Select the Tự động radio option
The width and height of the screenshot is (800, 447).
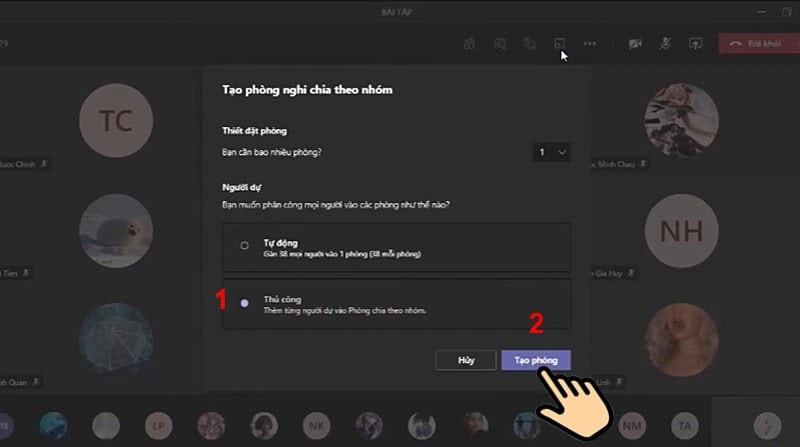pyautogui.click(x=244, y=245)
